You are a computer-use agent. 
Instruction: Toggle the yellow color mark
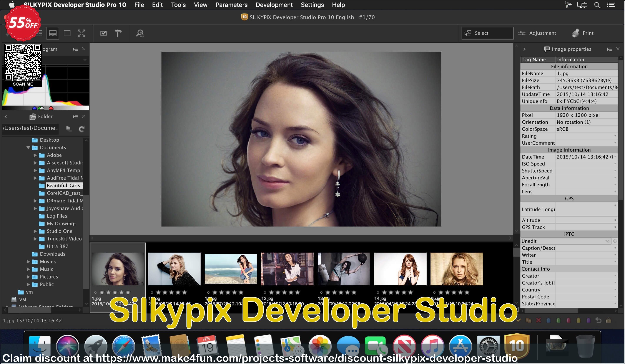pos(578,320)
